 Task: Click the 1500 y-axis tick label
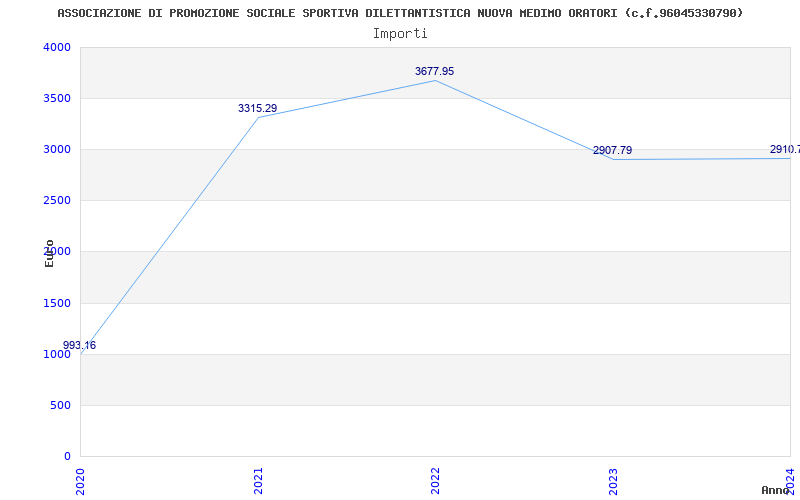[x=57, y=304]
